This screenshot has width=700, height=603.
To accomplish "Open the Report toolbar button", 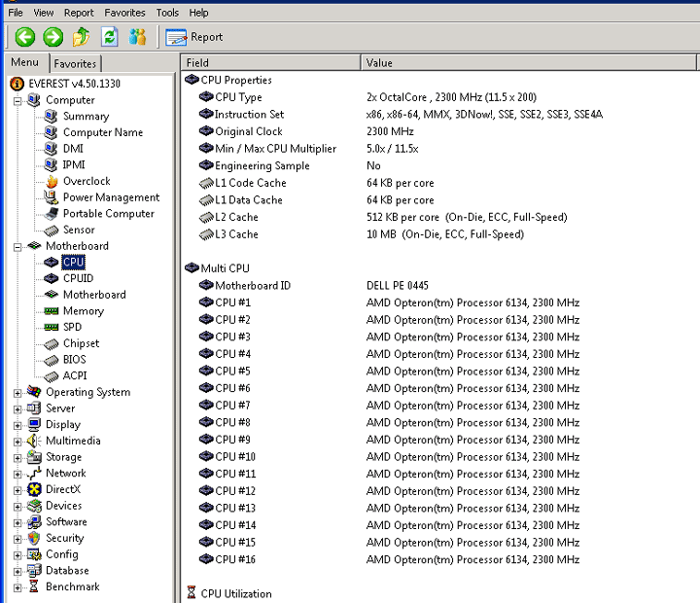I will 194,37.
